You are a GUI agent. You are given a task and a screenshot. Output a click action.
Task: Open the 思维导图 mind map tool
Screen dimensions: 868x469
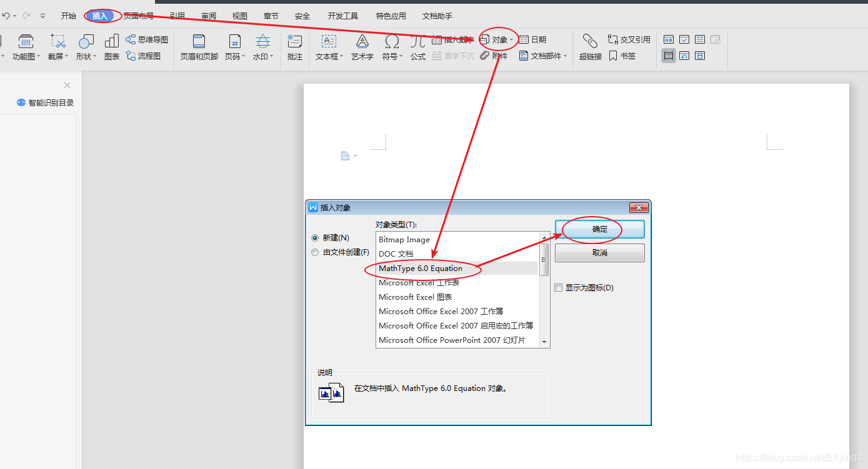pyautogui.click(x=147, y=39)
